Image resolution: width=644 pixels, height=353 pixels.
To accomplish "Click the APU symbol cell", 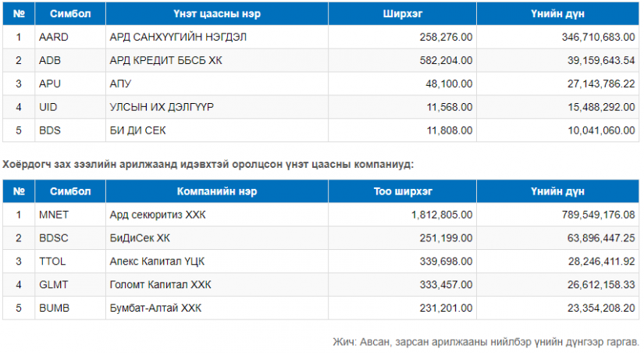I will coord(70,84).
